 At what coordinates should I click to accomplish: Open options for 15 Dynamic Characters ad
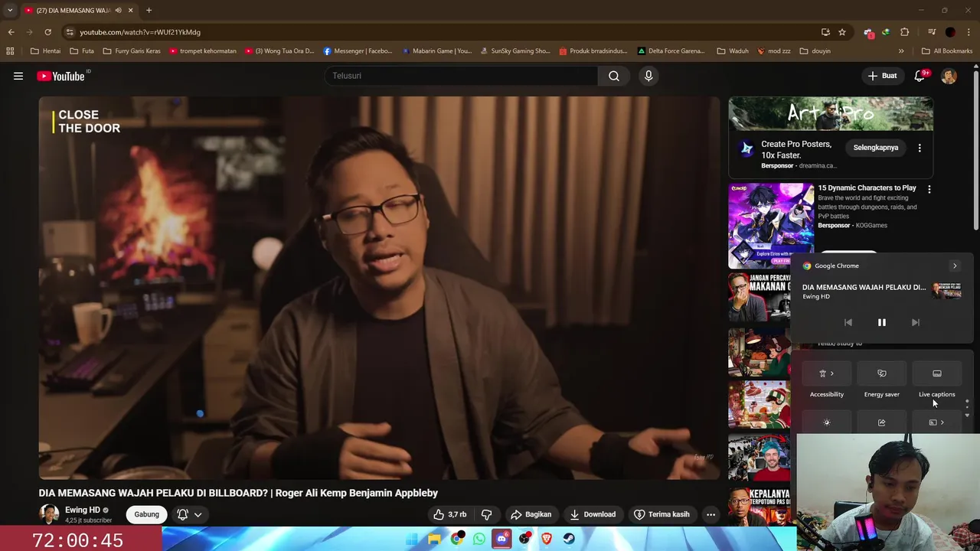pos(929,189)
